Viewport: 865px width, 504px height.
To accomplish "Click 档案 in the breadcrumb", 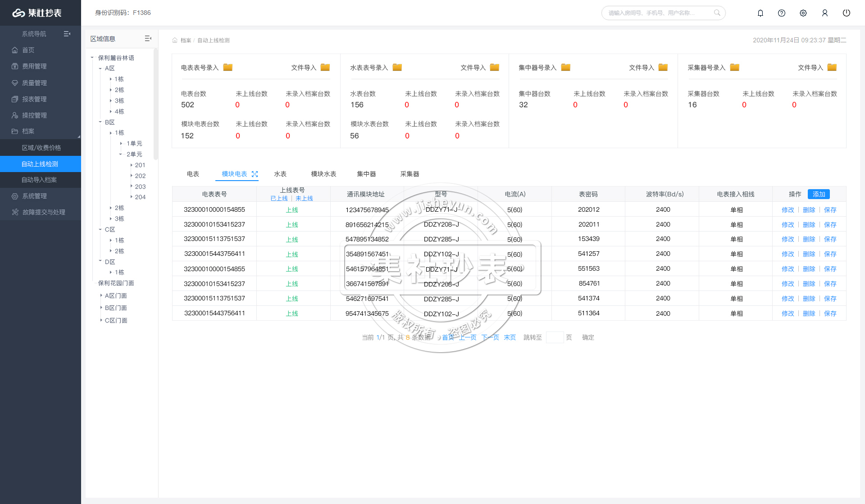I will 186,41.
